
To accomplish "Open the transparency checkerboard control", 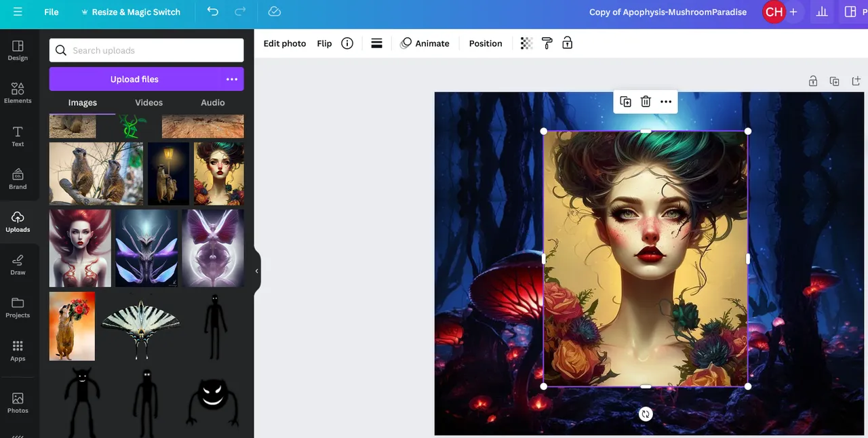I will pyautogui.click(x=526, y=43).
